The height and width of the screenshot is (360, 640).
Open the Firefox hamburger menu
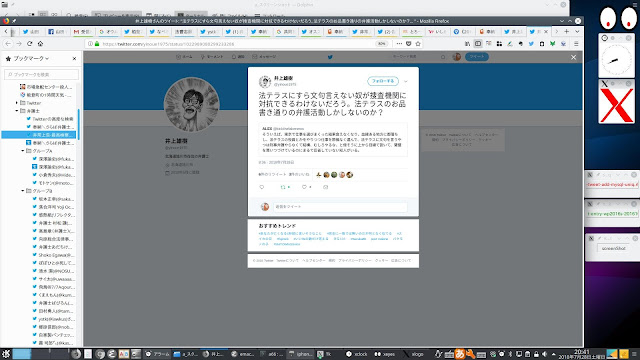pyautogui.click(x=576, y=44)
